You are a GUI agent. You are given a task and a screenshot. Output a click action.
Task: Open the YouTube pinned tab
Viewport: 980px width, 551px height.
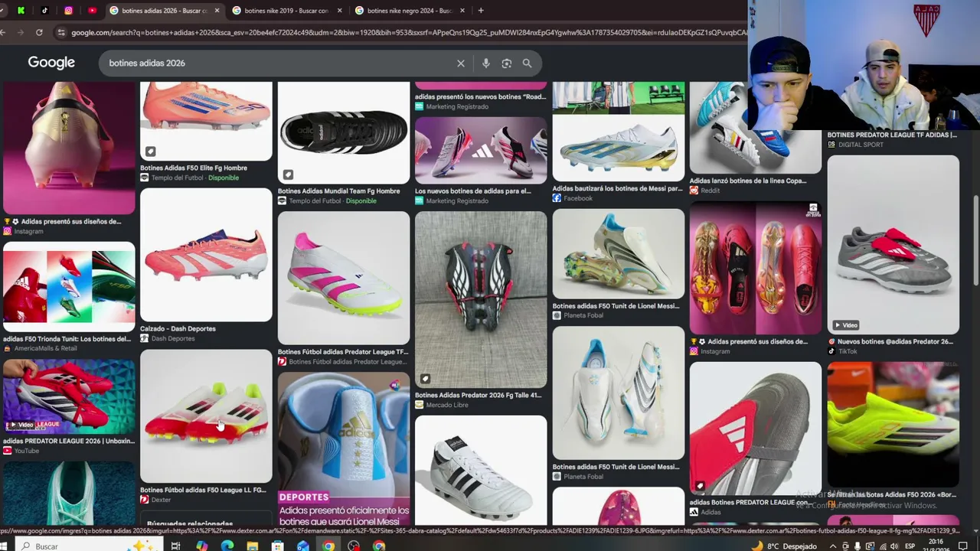[x=92, y=11]
